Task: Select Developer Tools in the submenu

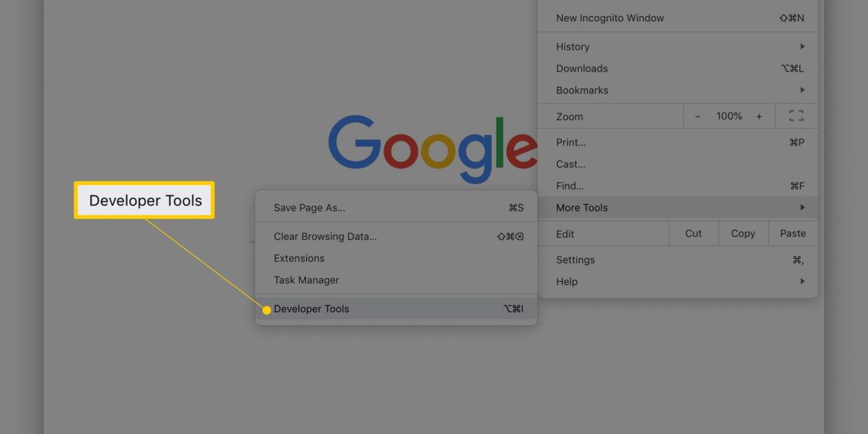Action: click(x=396, y=309)
